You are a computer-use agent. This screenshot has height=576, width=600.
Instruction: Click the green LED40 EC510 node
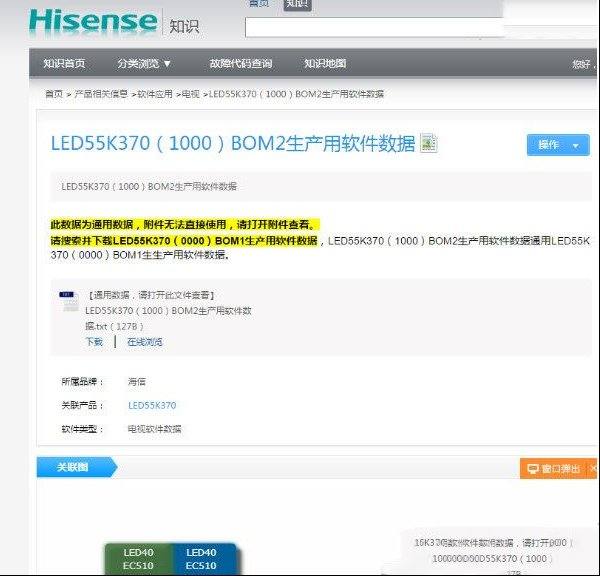coord(139,559)
